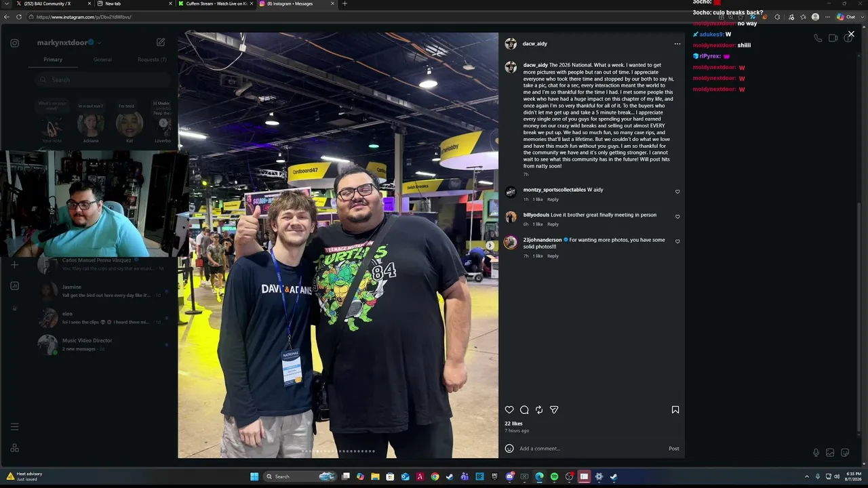The height and width of the screenshot is (488, 868).
Task: Save the post with the bookmark icon
Action: 675,410
